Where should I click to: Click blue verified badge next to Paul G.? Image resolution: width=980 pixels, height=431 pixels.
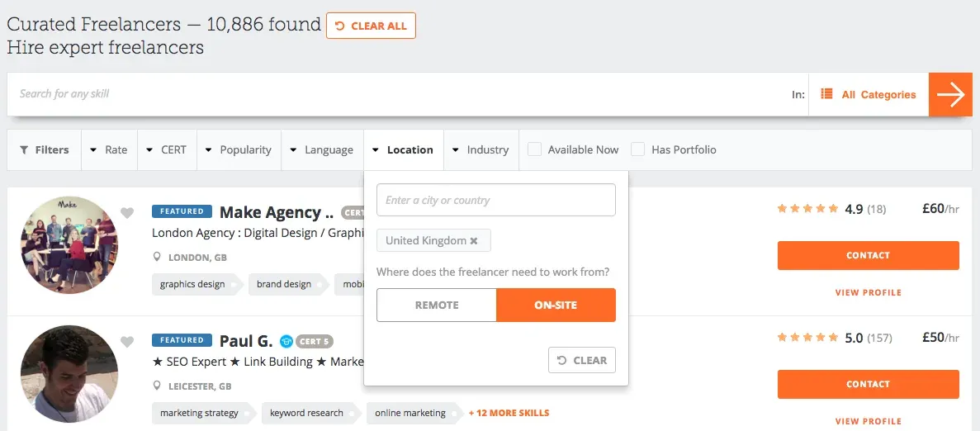(x=286, y=341)
